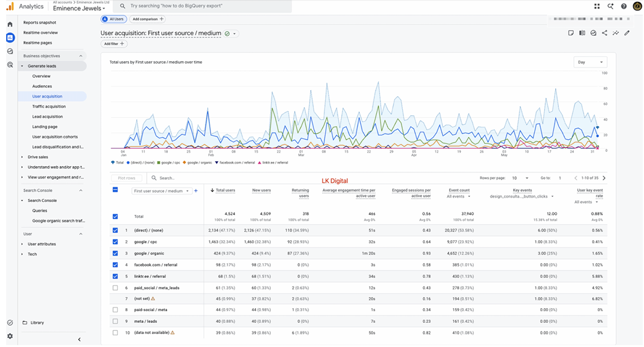Uncheck the google / organic row checkbox
Screen dimensions: 644x347
115,254
